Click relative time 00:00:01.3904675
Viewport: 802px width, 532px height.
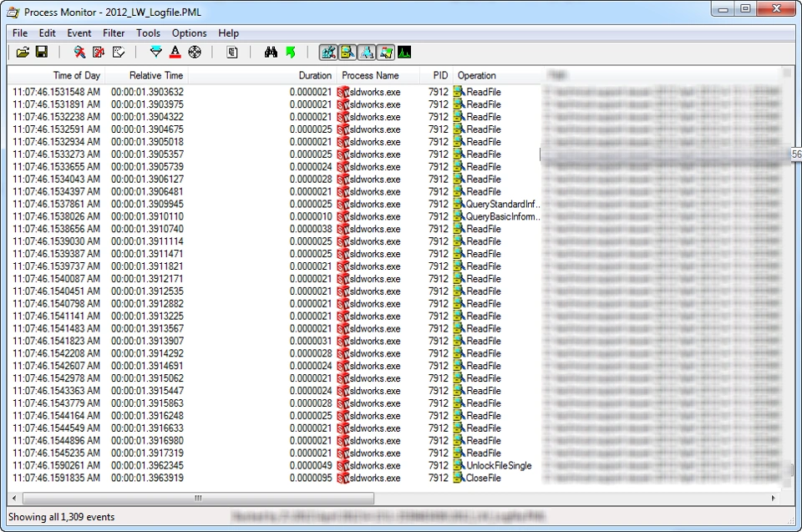(147, 129)
